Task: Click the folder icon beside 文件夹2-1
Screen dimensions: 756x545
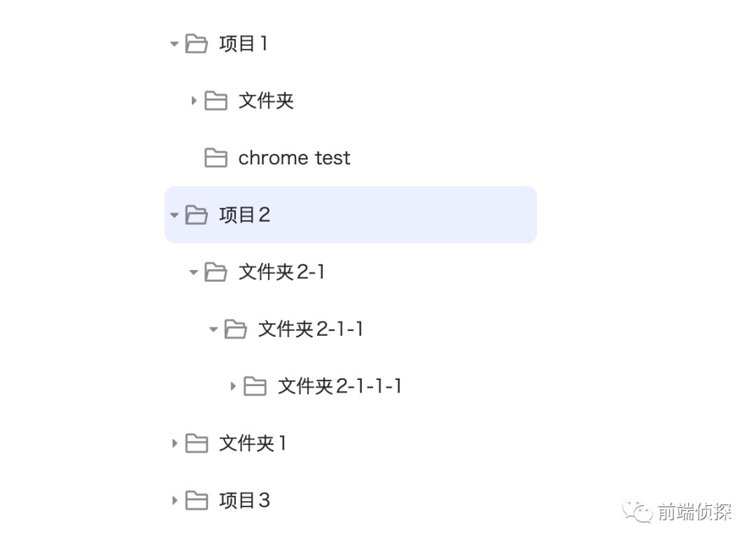Action: coord(216,271)
